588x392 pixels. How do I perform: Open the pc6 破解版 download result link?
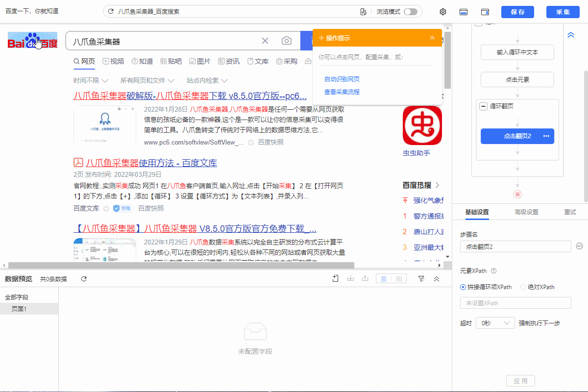click(190, 96)
